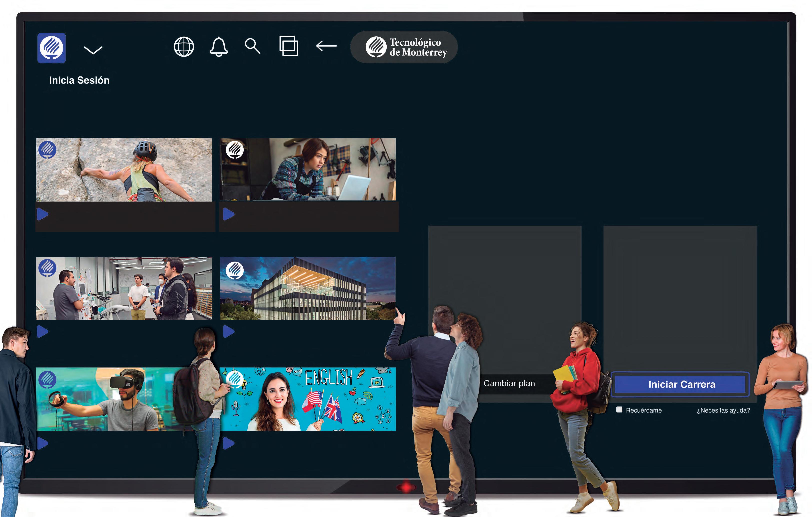Select the Inicia Sesión heading tab
The image size is (812, 517).
coord(79,80)
